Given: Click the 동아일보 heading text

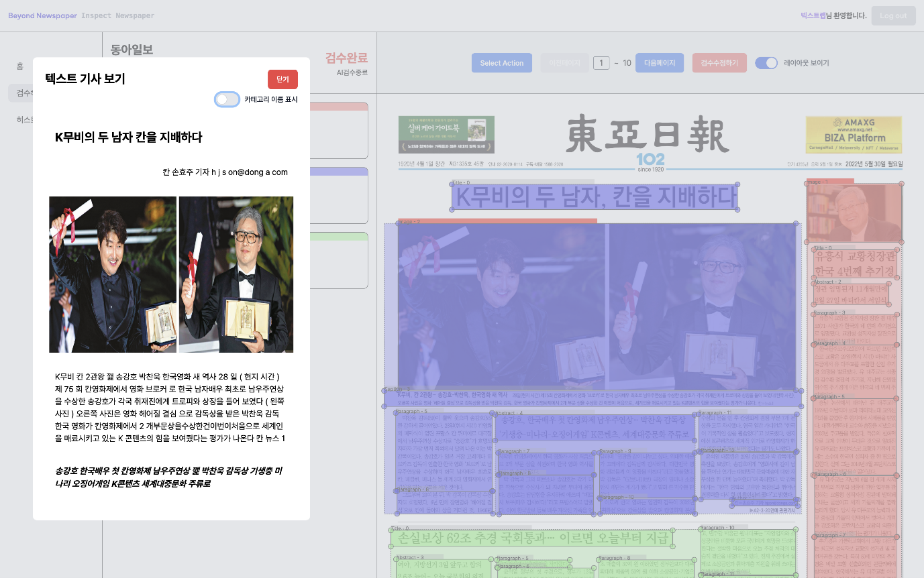Looking at the screenshot, I should tap(132, 50).
